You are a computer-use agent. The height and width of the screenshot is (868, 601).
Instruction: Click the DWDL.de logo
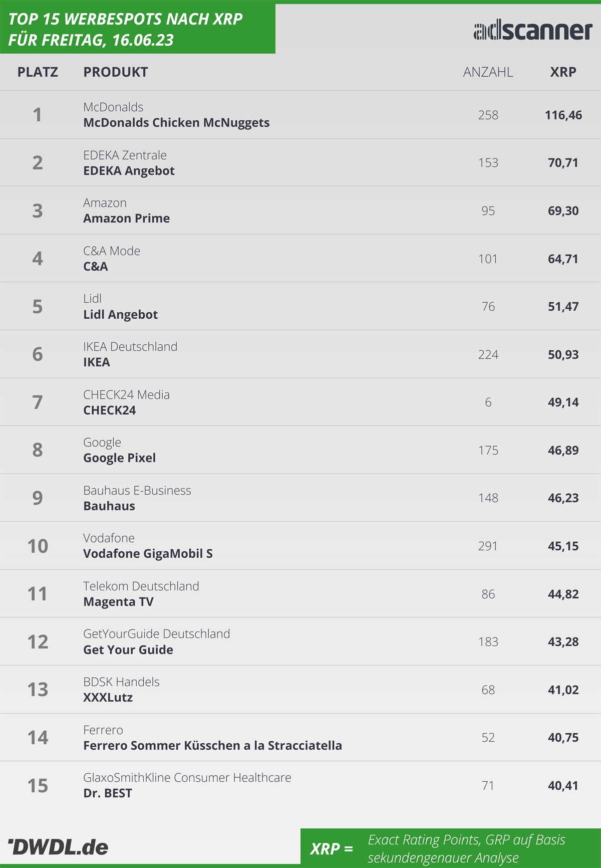tap(58, 847)
